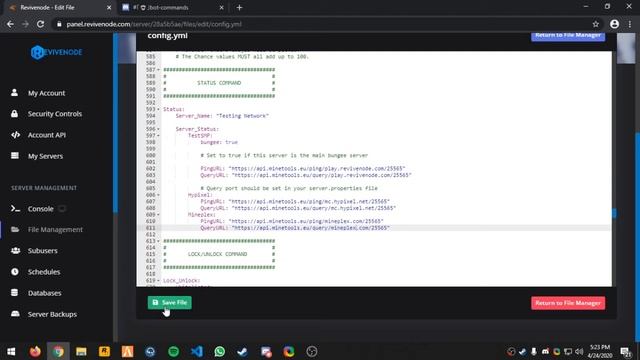
Task: Click the File Management folder icon
Action: tap(15, 229)
